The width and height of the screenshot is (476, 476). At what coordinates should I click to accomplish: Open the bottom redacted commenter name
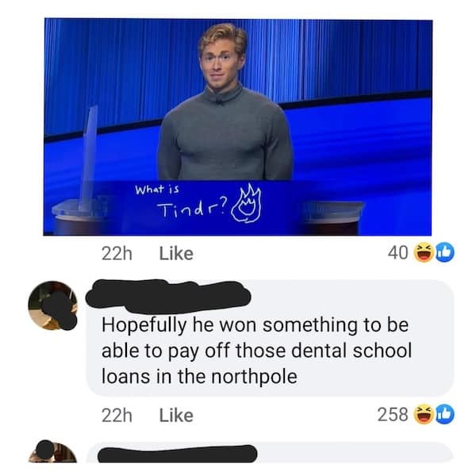177,455
